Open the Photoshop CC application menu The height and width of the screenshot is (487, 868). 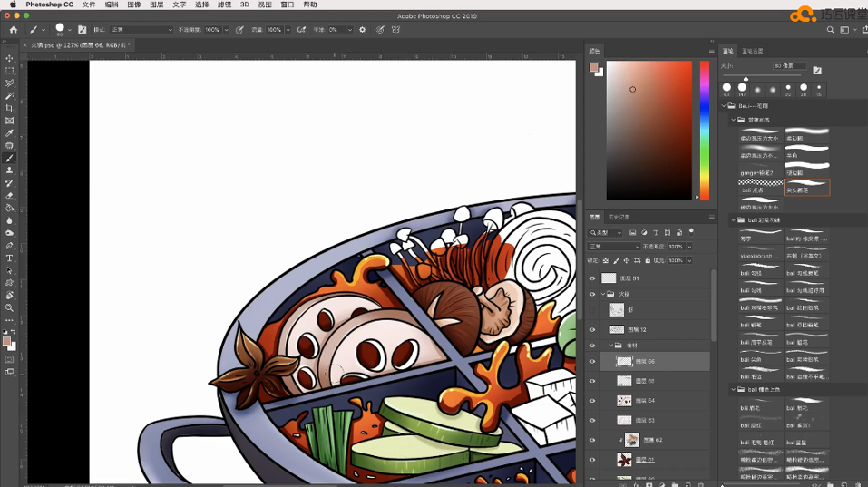[x=49, y=5]
